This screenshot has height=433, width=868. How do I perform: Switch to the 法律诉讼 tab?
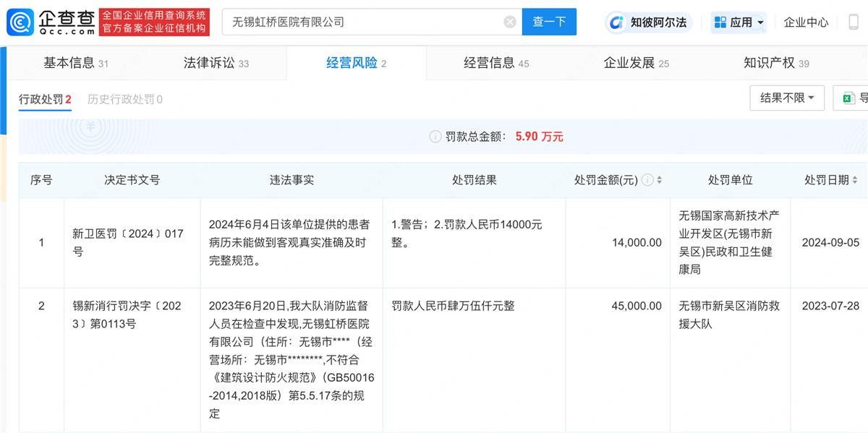pos(216,63)
